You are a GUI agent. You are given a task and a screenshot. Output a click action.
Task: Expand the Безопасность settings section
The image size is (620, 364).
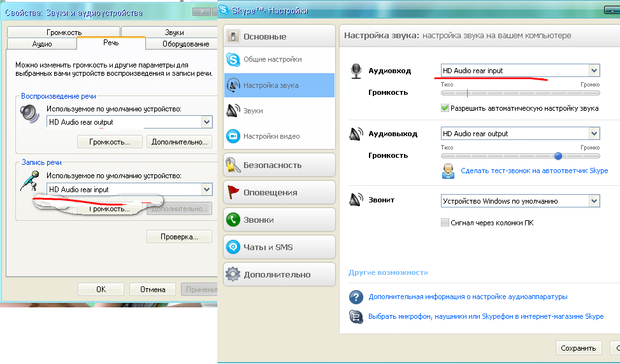click(279, 165)
